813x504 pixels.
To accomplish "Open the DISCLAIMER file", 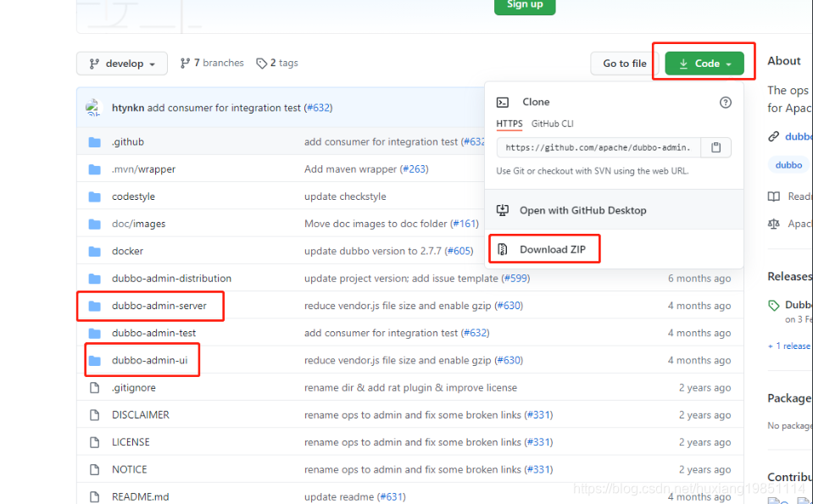I will click(x=141, y=414).
